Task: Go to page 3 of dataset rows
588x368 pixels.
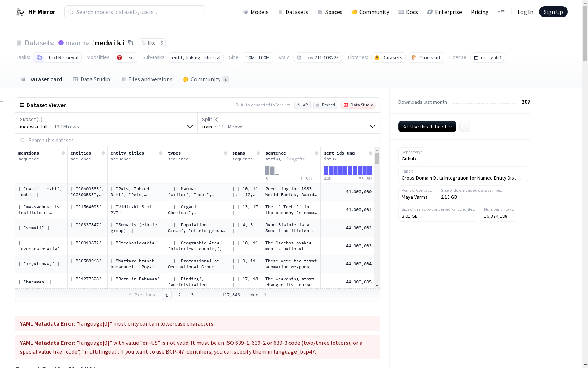Action: (192, 295)
